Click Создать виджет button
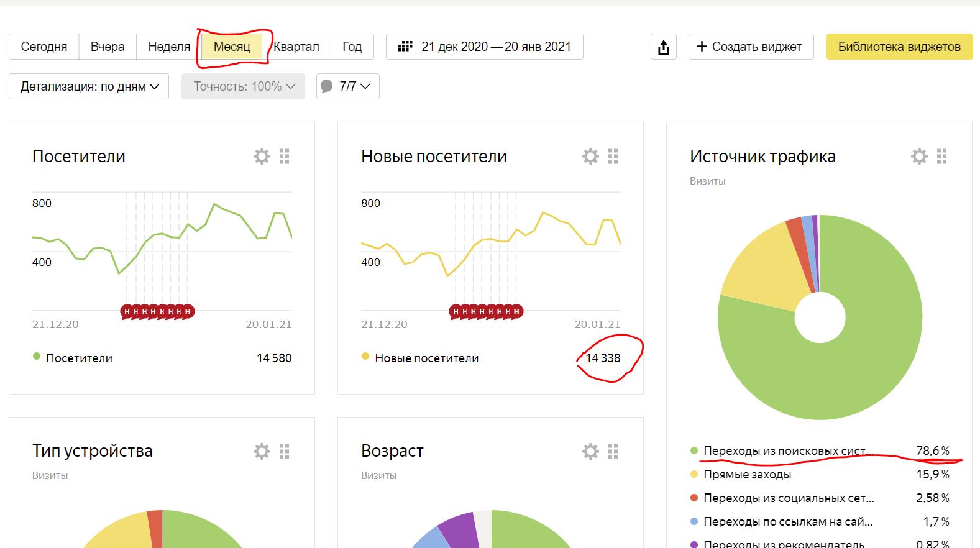This screenshot has height=548, width=980. 750,47
